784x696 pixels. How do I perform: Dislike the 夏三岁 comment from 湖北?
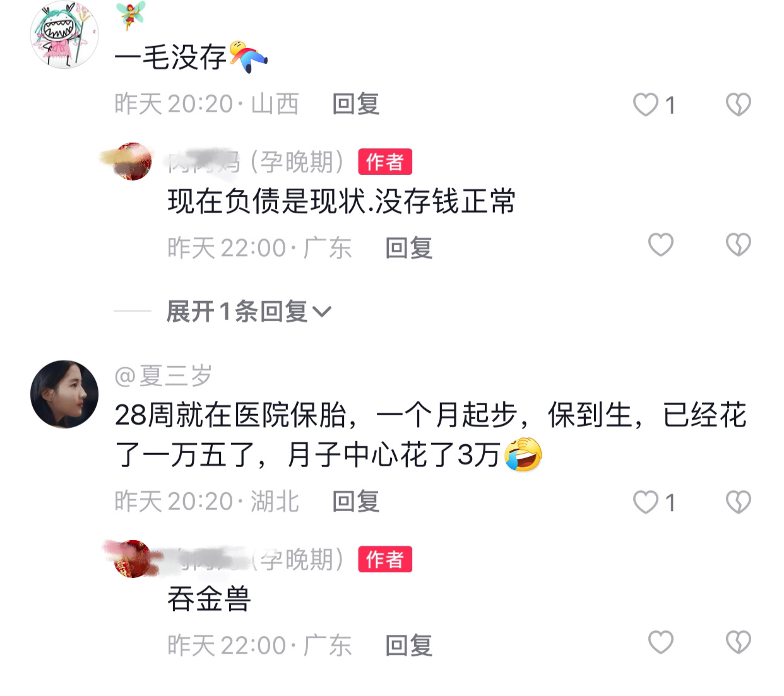(x=738, y=502)
